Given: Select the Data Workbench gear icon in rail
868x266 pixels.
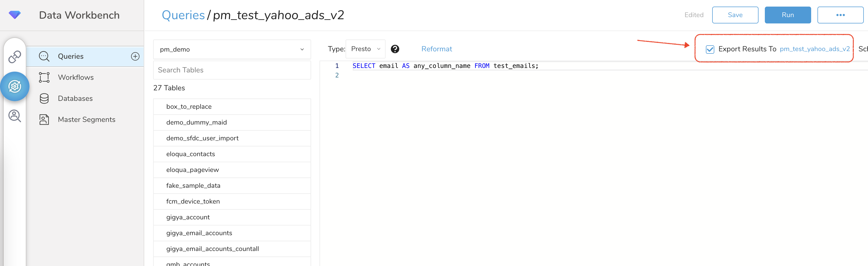Looking at the screenshot, I should click(x=15, y=87).
